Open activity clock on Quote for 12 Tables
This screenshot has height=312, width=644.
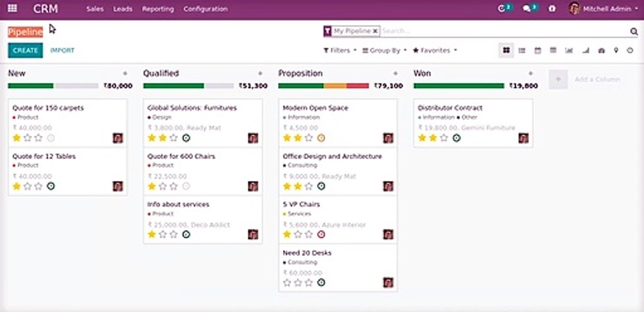[51, 186]
